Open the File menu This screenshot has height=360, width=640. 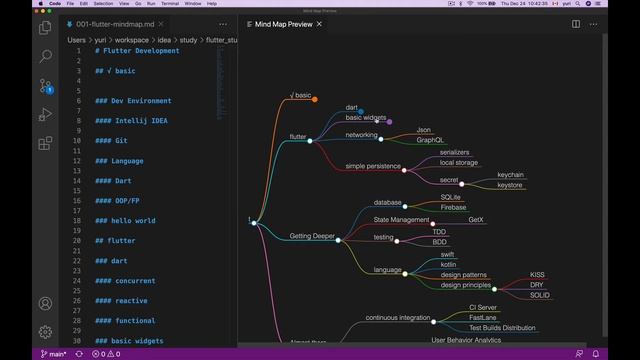tap(70, 4)
